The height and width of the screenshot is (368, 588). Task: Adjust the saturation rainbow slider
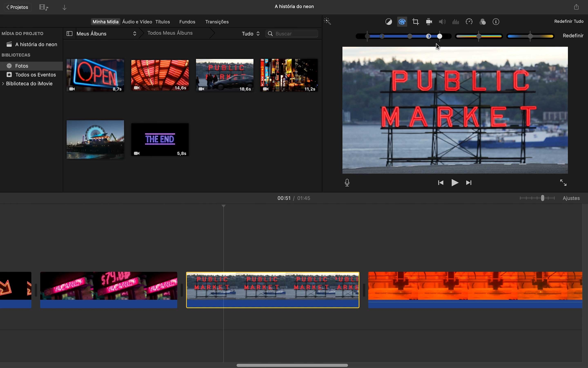click(x=479, y=36)
